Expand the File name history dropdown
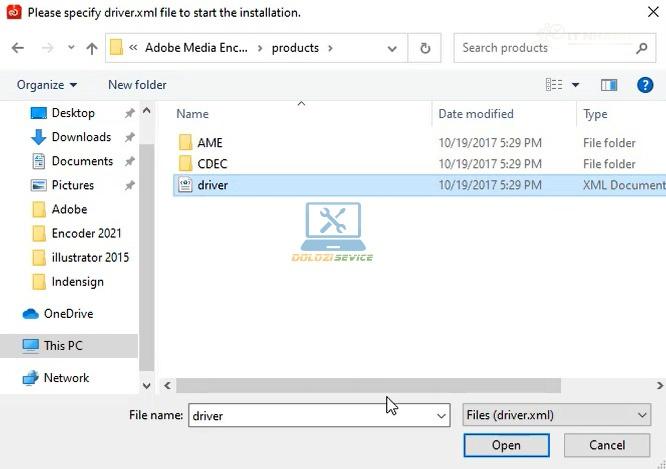The height and width of the screenshot is (469, 666). [x=441, y=415]
